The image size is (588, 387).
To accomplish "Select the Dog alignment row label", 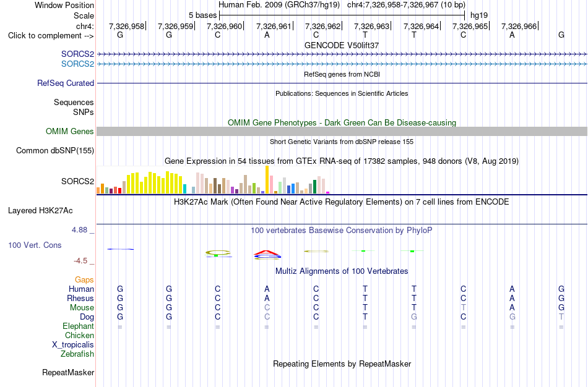I will 87,317.
